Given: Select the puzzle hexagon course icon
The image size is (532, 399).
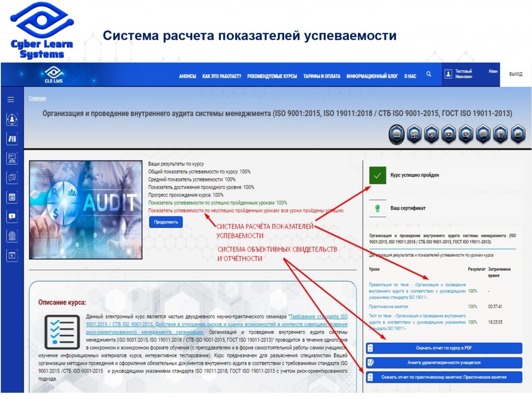Looking at the screenshot, I should (x=414, y=134).
